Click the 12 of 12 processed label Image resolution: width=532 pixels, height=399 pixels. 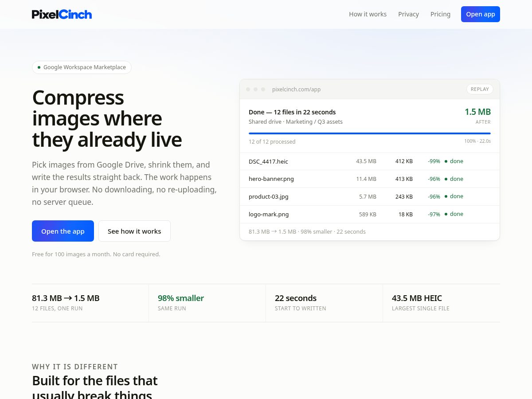tap(272, 142)
